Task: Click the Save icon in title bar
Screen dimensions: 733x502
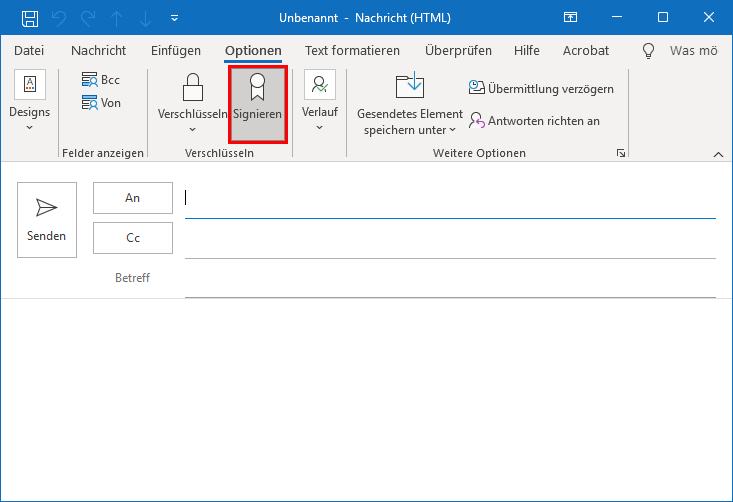Action: click(30, 18)
